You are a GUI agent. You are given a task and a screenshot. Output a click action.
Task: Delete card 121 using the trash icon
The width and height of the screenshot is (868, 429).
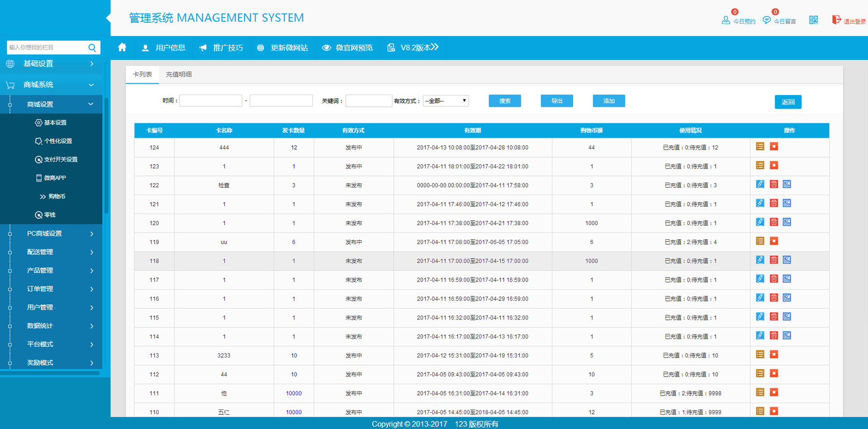click(x=774, y=203)
